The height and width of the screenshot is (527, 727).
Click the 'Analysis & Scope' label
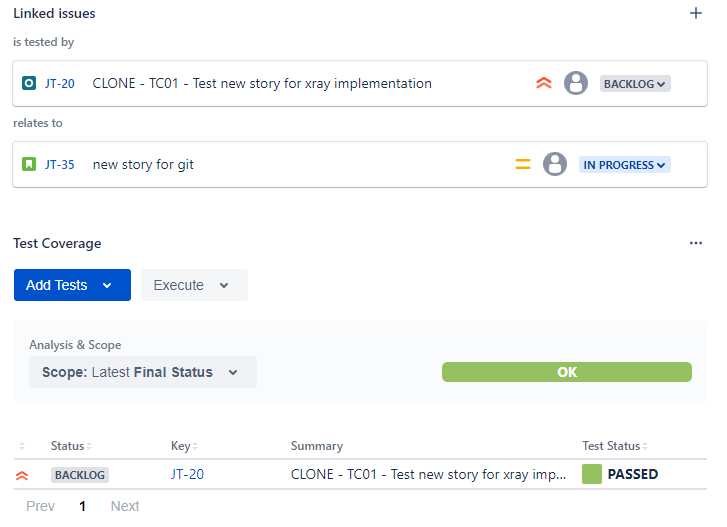click(x=75, y=345)
